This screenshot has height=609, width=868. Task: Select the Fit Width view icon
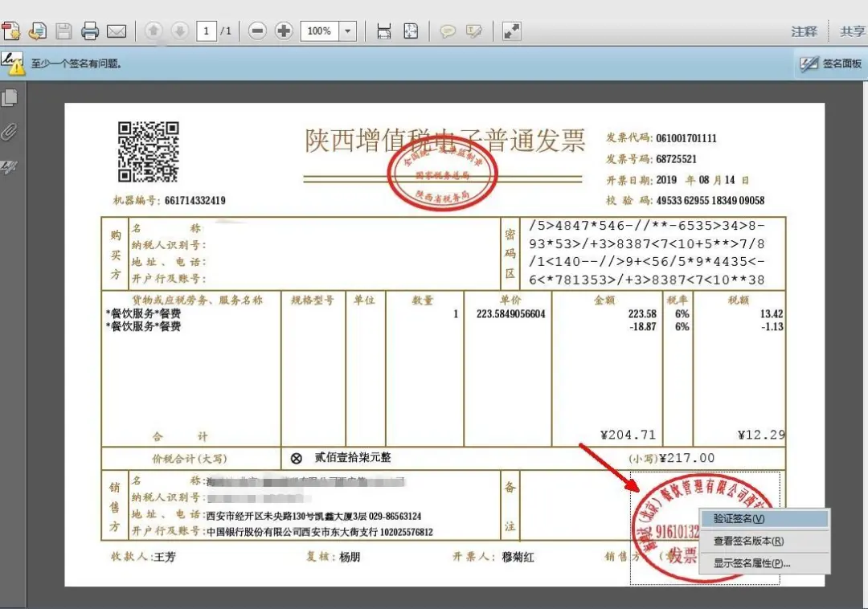[x=385, y=31]
